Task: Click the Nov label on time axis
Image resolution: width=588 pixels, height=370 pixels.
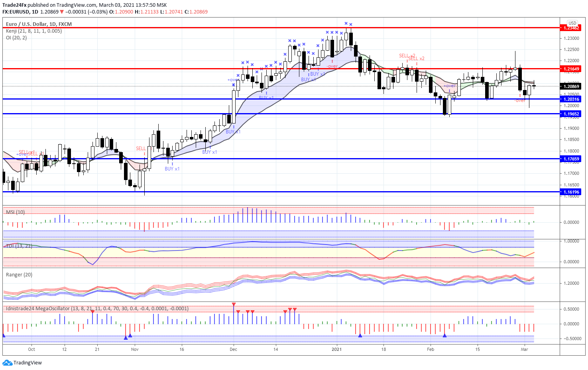Action: 135,349
